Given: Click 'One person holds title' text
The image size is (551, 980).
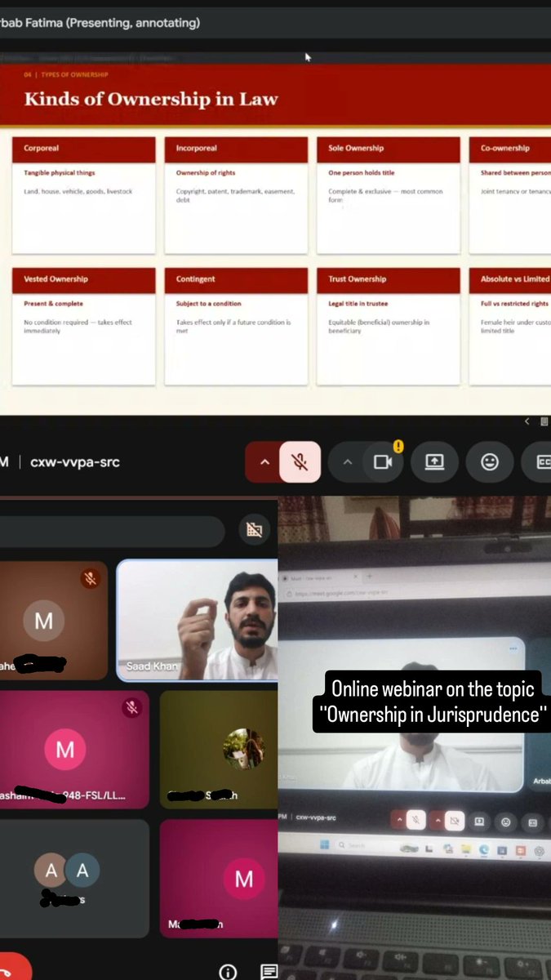Looking at the screenshot, I should click(x=360, y=173).
